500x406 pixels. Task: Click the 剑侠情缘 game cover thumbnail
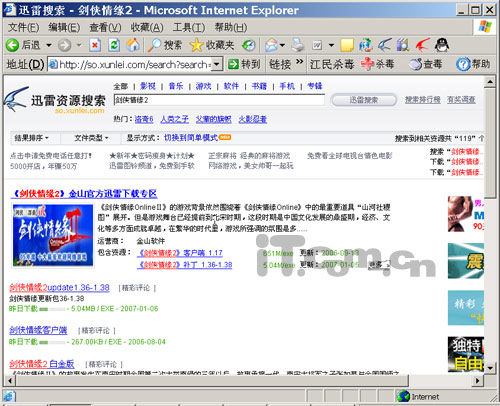[53, 235]
